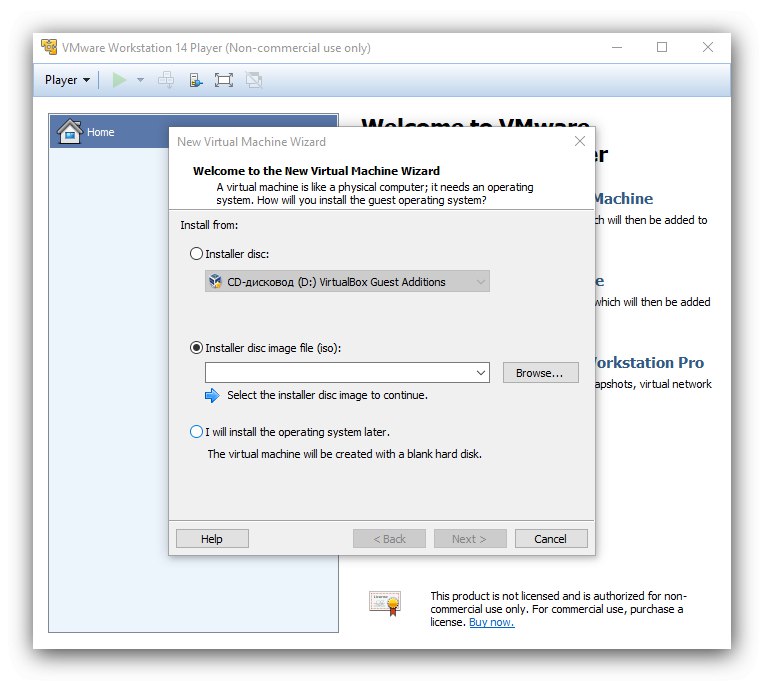
Task: Click Send Ctrl+Alt+Del toolbar icon
Action: point(166,80)
